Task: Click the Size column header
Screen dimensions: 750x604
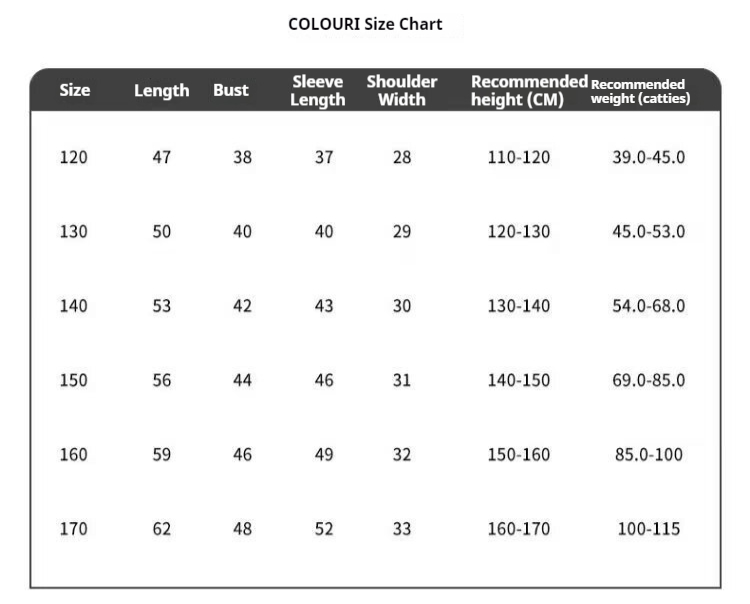Action: pyautogui.click(x=74, y=90)
